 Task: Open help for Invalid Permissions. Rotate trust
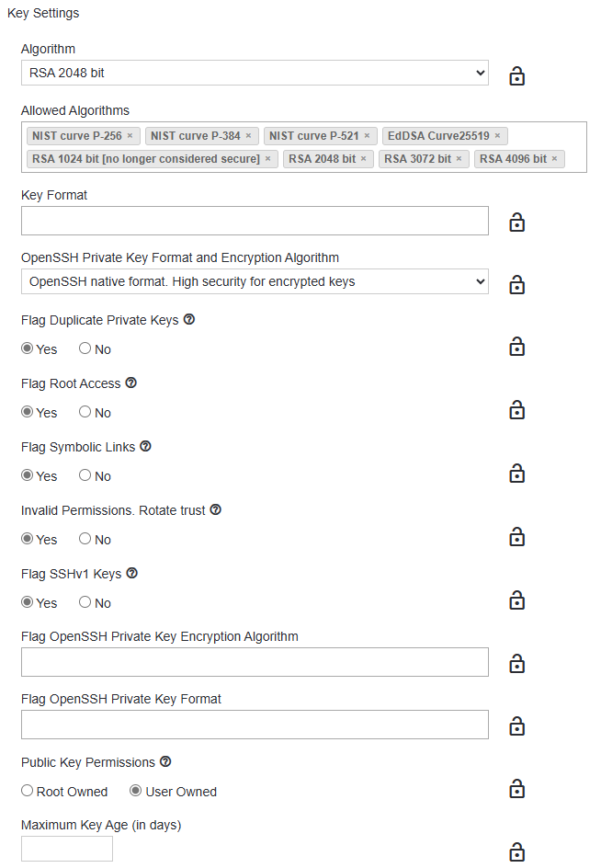point(215,509)
